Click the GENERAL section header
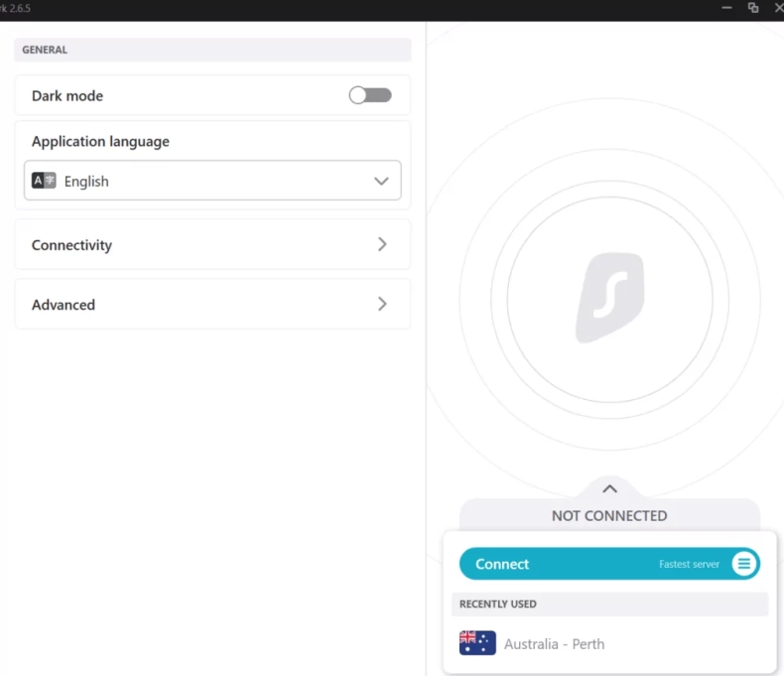 click(45, 50)
